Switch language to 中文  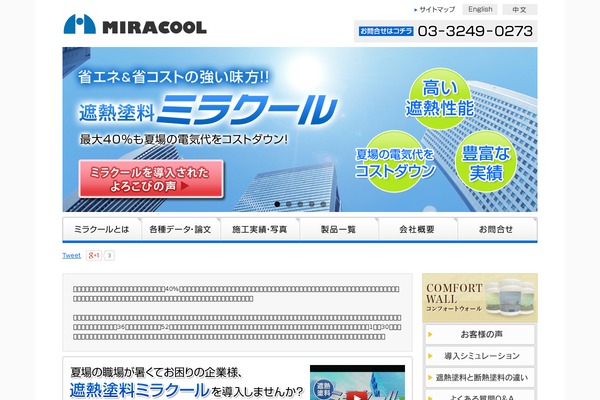(x=520, y=10)
